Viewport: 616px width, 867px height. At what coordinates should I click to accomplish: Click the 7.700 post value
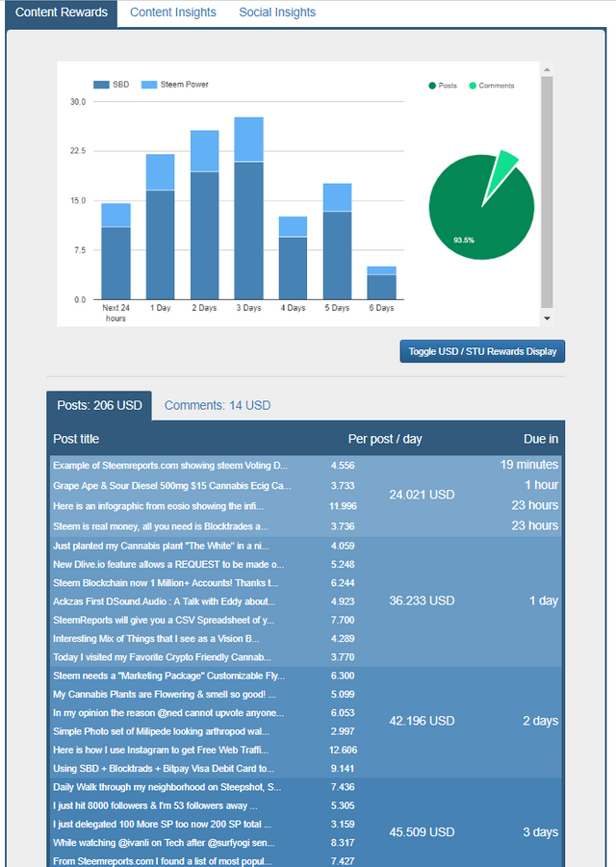pos(343,621)
